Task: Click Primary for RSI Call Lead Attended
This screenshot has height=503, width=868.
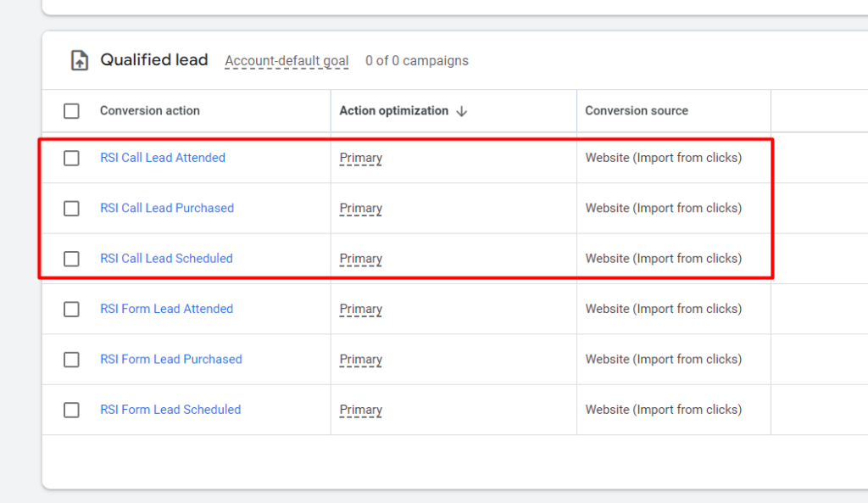Action: (361, 158)
